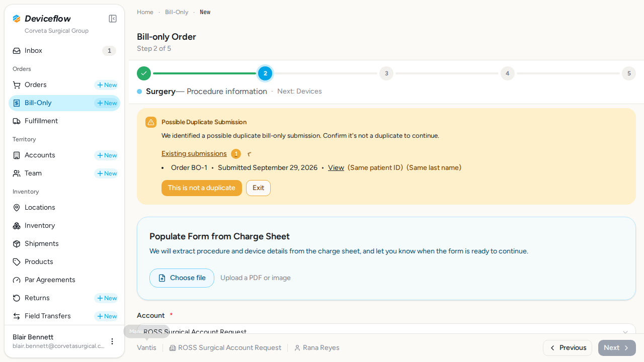
Task: Click Exit in the duplicate warning
Action: 258,188
